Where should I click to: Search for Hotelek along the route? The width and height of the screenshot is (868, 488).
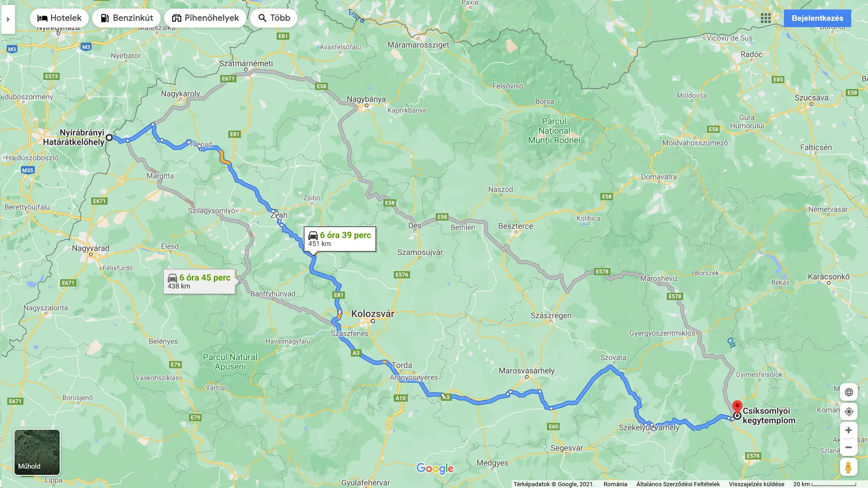59,18
